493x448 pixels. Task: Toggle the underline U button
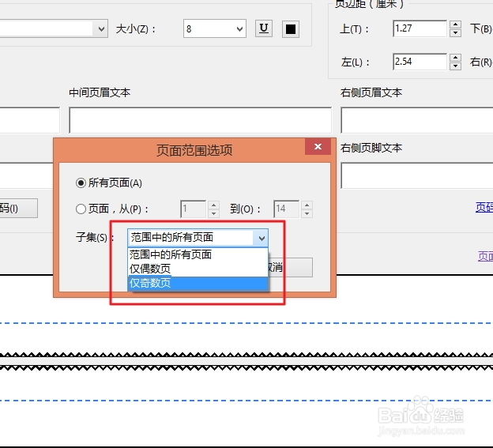tap(263, 29)
